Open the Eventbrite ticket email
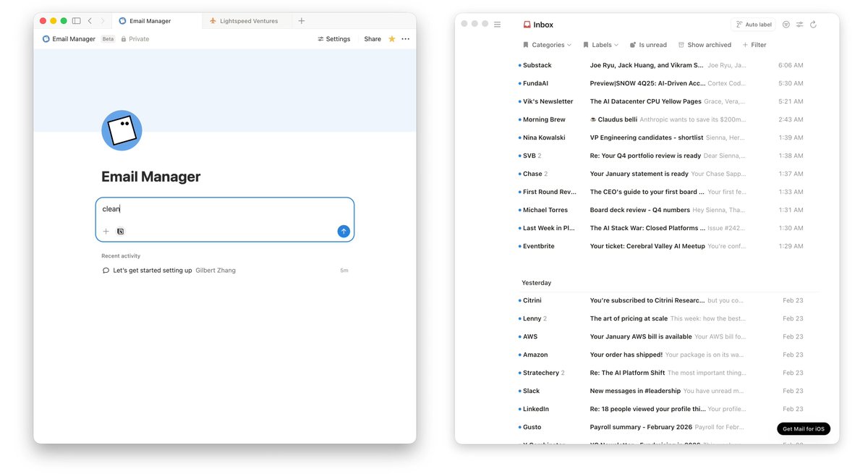This screenshot has height=474, width=868. click(660, 246)
